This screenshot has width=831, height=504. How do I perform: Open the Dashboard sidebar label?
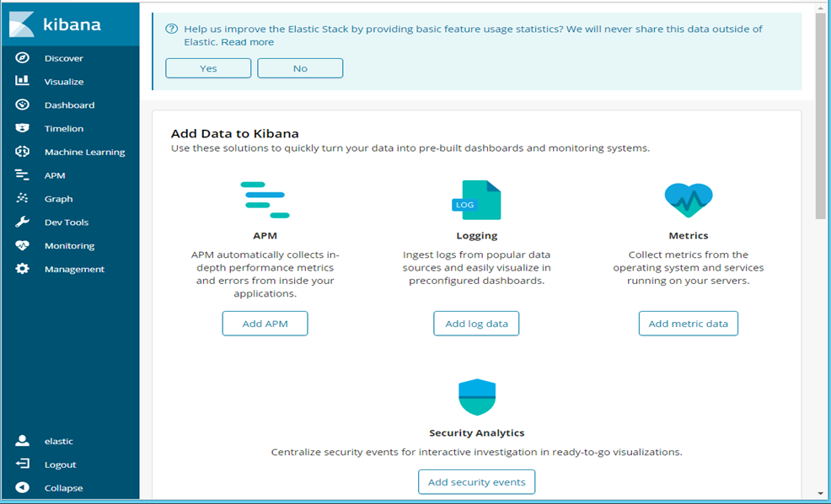(69, 105)
